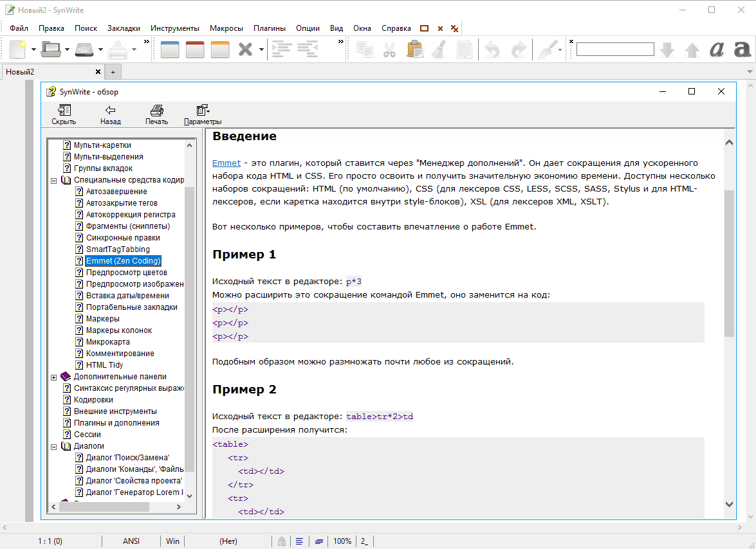756x549 pixels.
Task: Click the Cut scissors icon
Action: (x=389, y=49)
